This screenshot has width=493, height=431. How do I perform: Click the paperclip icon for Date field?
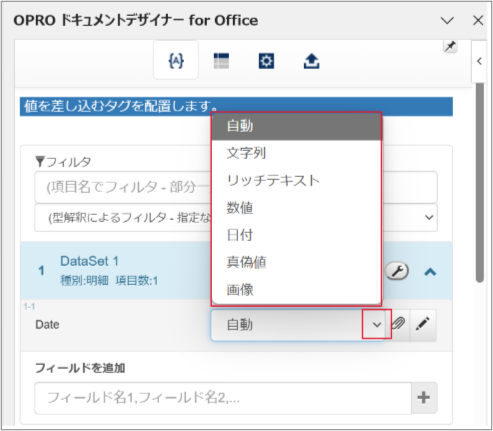click(x=398, y=324)
